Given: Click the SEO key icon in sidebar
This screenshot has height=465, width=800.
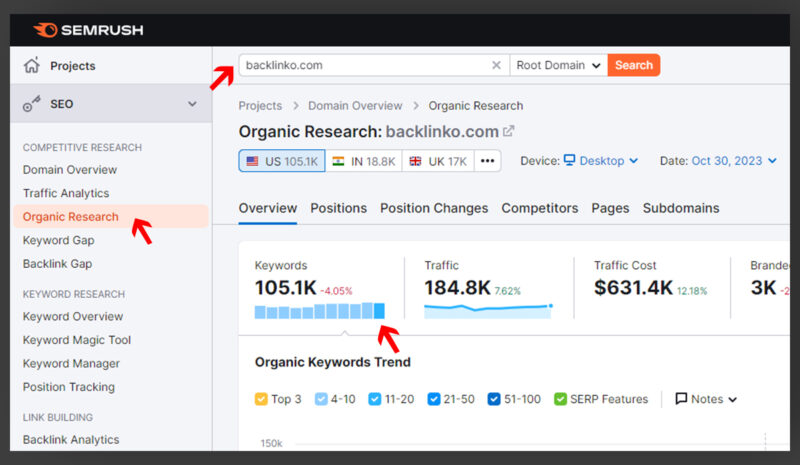Looking at the screenshot, I should 32,104.
